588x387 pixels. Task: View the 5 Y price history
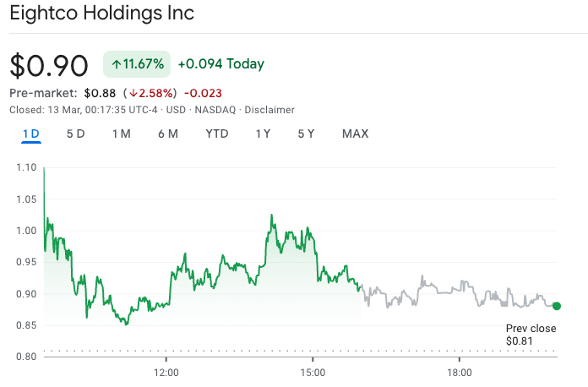(x=306, y=134)
